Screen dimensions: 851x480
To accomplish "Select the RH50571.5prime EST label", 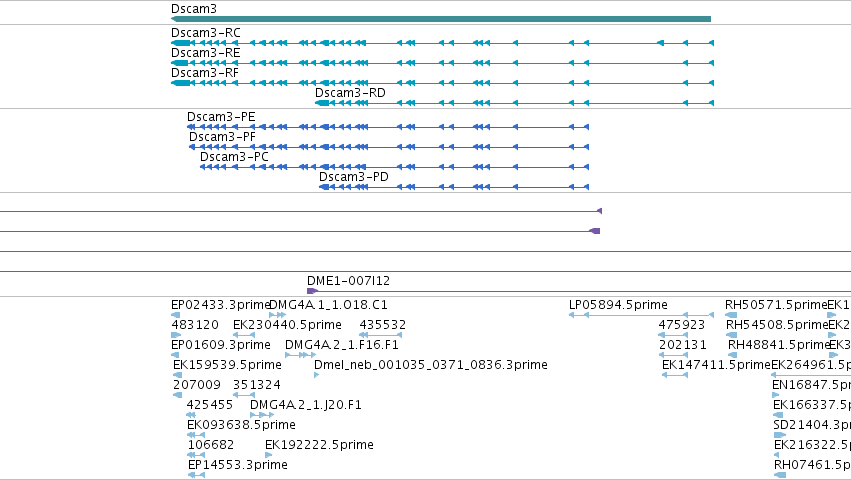I will pos(776,305).
